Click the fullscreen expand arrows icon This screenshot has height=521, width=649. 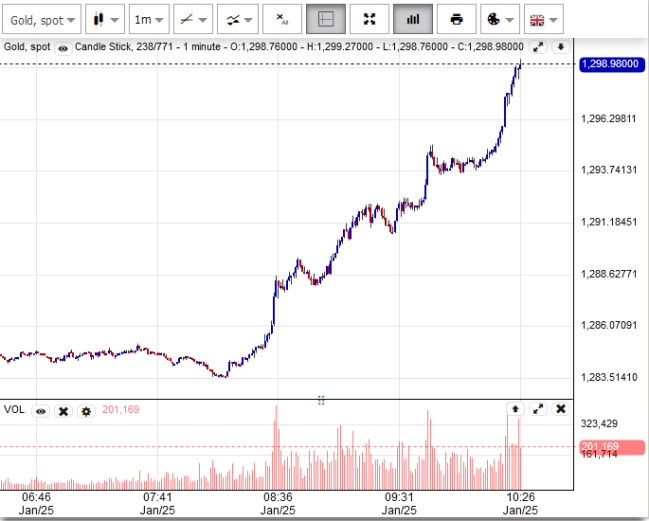point(369,19)
